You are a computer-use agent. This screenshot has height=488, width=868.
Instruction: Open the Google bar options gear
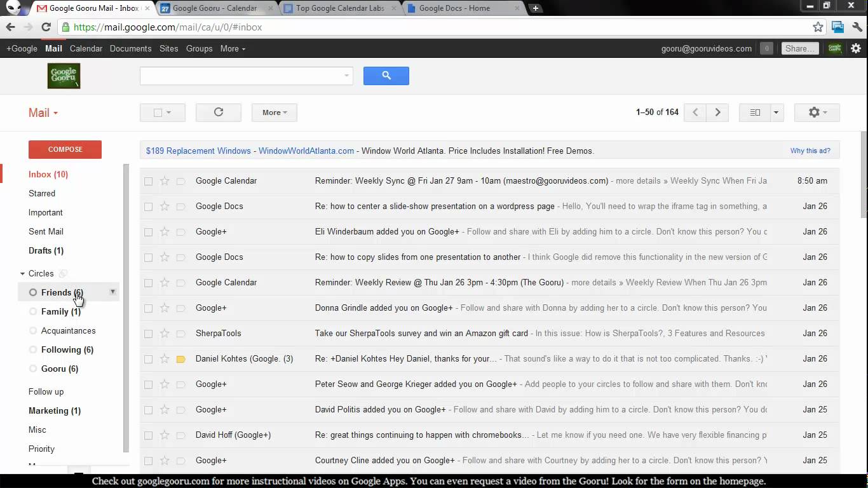[x=856, y=48]
